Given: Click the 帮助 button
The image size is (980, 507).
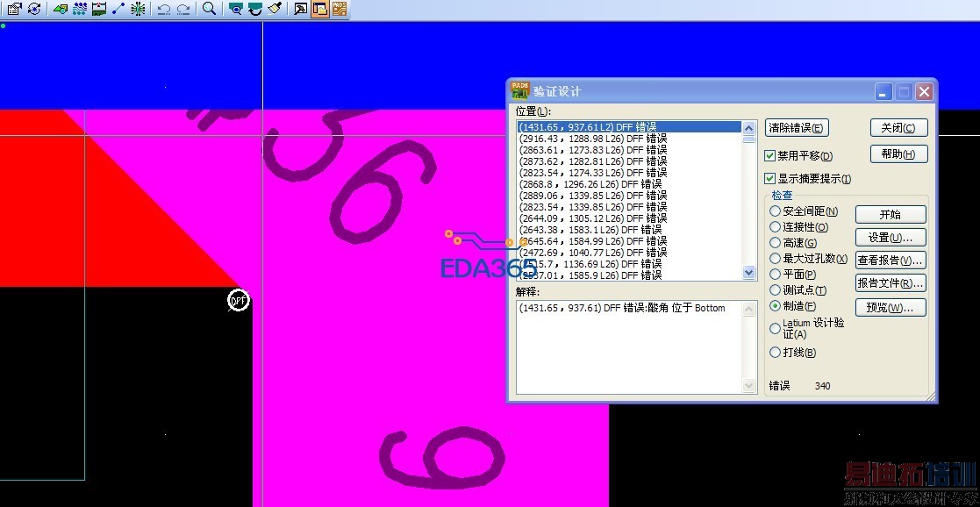Looking at the screenshot, I should [898, 154].
